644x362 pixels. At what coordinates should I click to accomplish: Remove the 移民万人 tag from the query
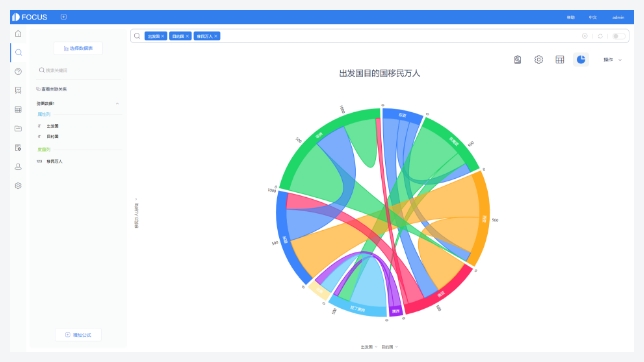[x=216, y=36]
